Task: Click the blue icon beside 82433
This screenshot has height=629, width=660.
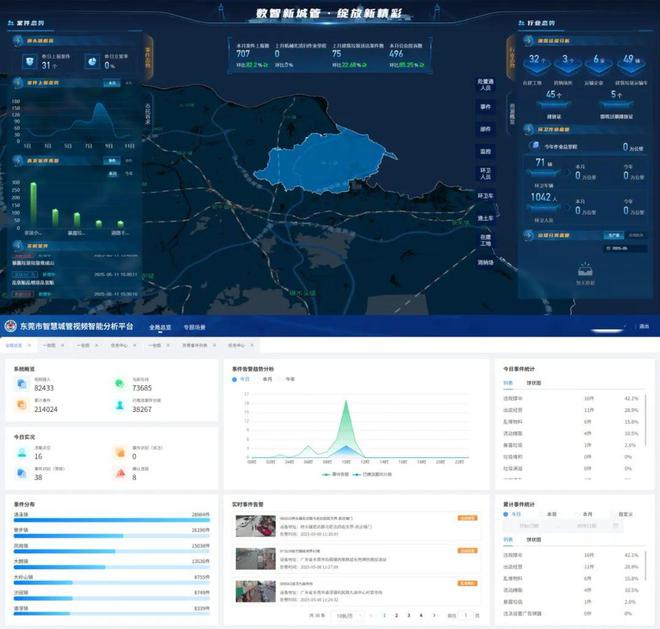Action: 22,384
